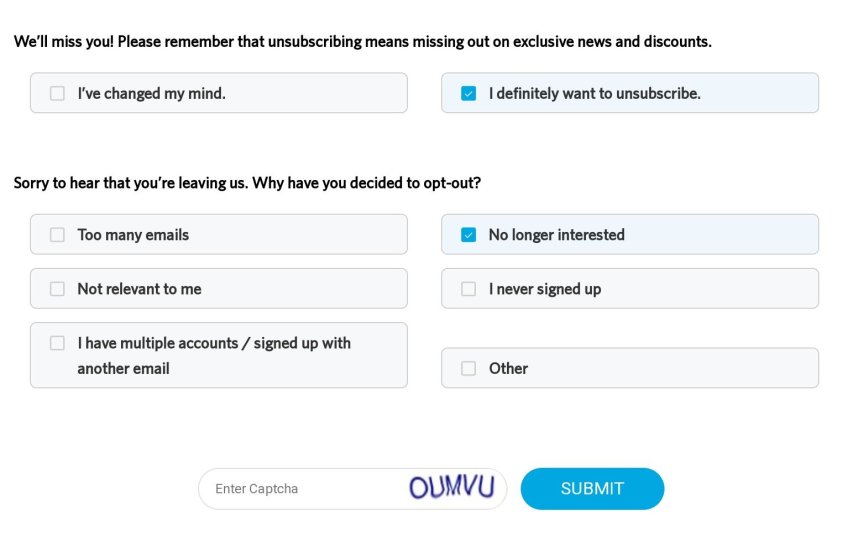848x538 pixels.
Task: Click the "Not relevant to me" label text
Action: click(x=139, y=289)
